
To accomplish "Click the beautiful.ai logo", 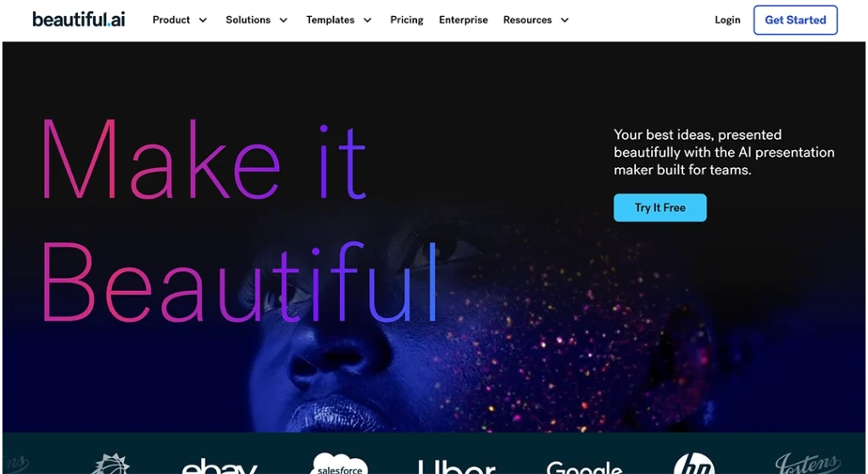I will pos(79,20).
